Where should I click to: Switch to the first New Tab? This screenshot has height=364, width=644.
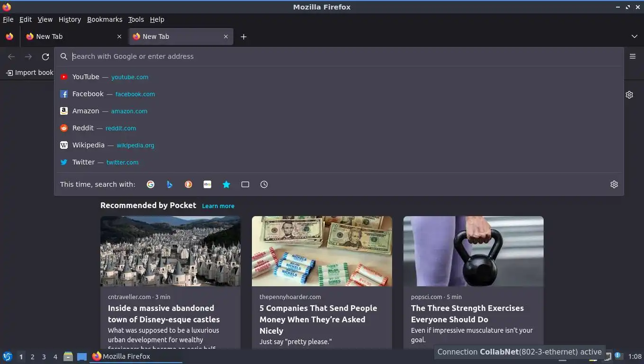coord(73,36)
